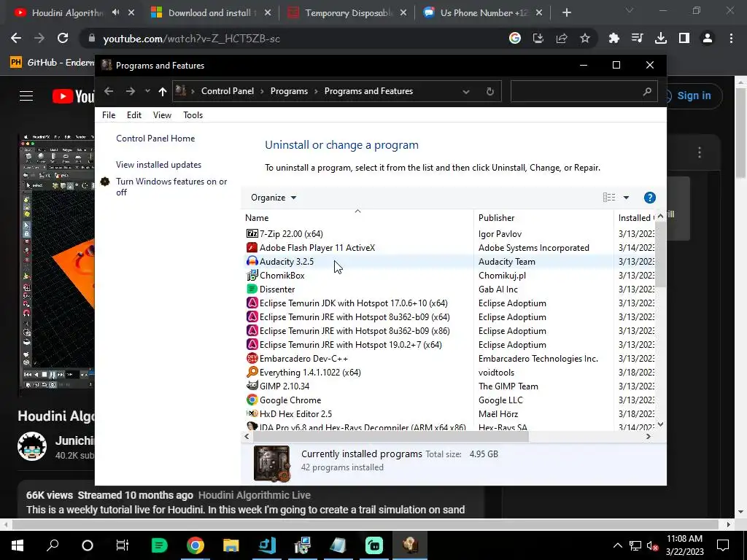The width and height of the screenshot is (747, 560).
Task: Open Chrome downloads icon in toolbar
Action: pos(660,38)
